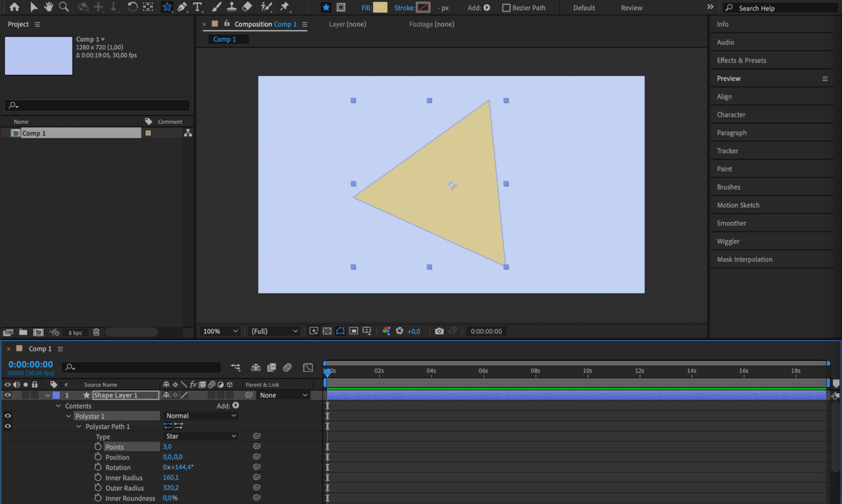
Task: Click the Home icon
Action: click(x=14, y=7)
